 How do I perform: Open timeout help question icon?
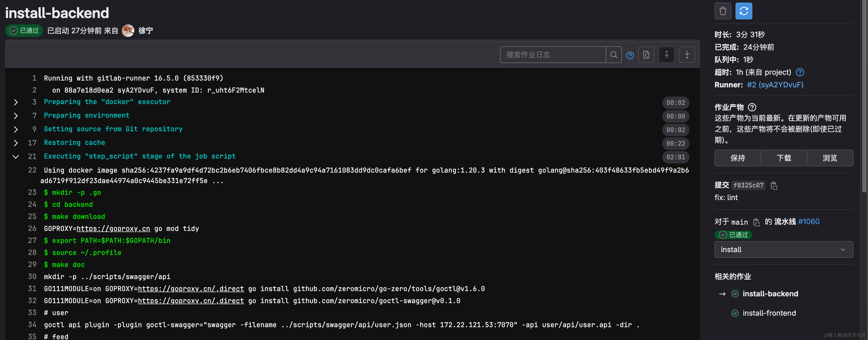[800, 72]
